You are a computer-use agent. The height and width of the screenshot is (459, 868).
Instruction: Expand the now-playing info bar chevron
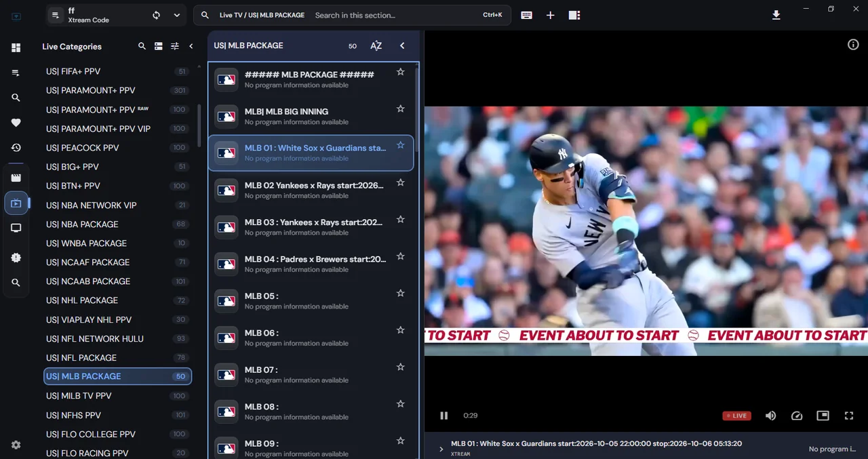[441, 449]
